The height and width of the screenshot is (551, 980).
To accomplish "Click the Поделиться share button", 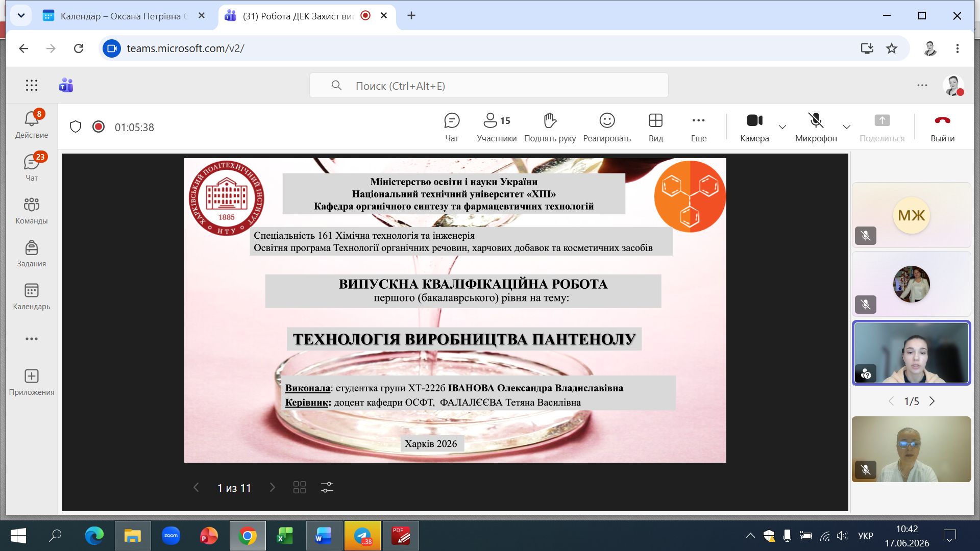I will click(882, 127).
